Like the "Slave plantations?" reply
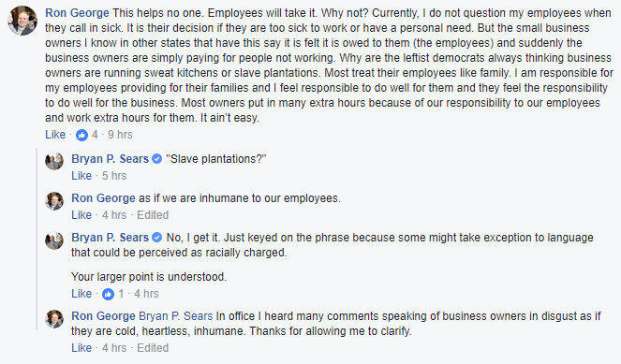Image resolution: width=621 pixels, height=364 pixels. [x=81, y=175]
